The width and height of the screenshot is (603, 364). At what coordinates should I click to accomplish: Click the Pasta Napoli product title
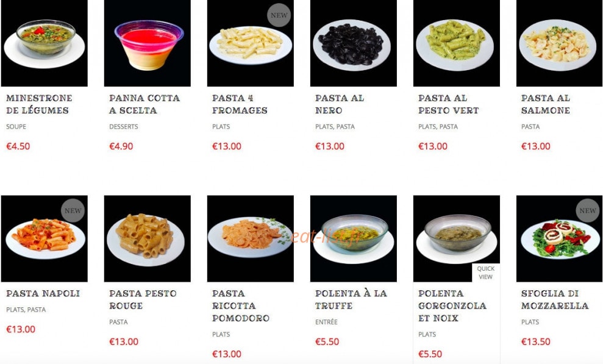point(43,293)
